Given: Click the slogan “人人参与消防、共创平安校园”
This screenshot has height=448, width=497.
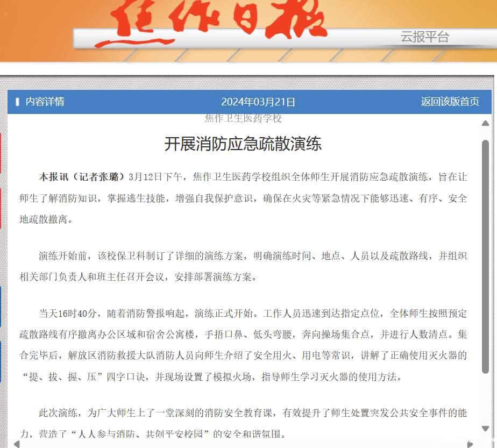Looking at the screenshot, I should coord(140,433).
